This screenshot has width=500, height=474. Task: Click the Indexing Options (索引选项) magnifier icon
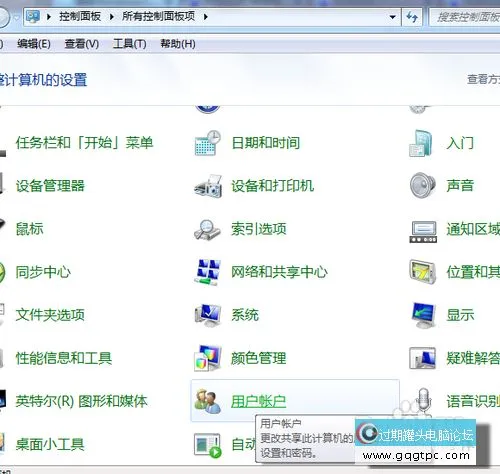click(x=207, y=229)
